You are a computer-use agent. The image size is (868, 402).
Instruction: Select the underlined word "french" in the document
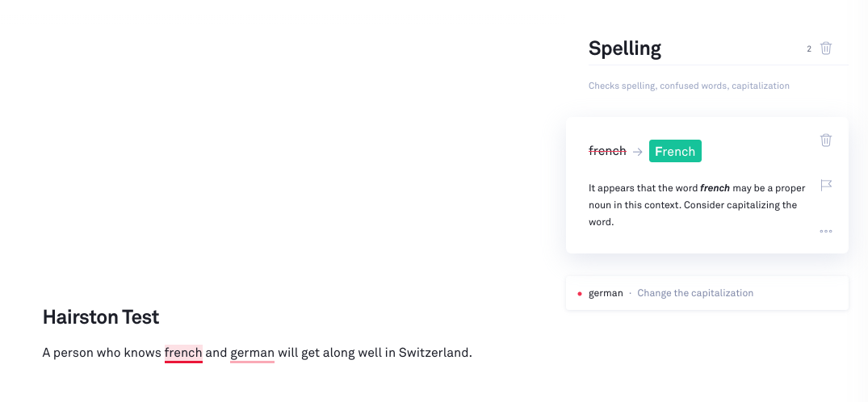pyautogui.click(x=183, y=353)
